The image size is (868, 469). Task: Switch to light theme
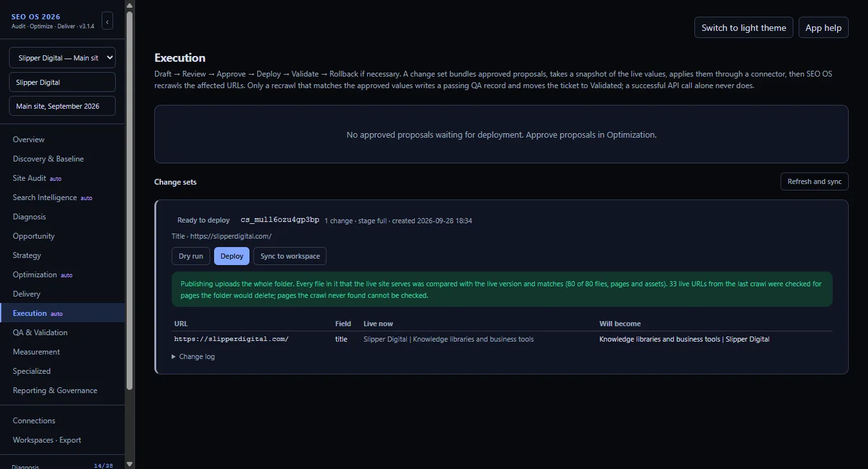[744, 28]
